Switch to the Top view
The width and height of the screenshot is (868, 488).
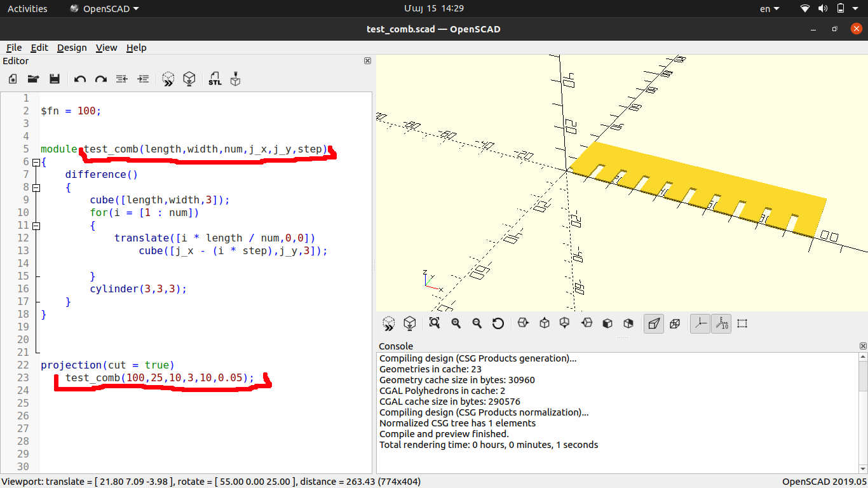(x=544, y=323)
